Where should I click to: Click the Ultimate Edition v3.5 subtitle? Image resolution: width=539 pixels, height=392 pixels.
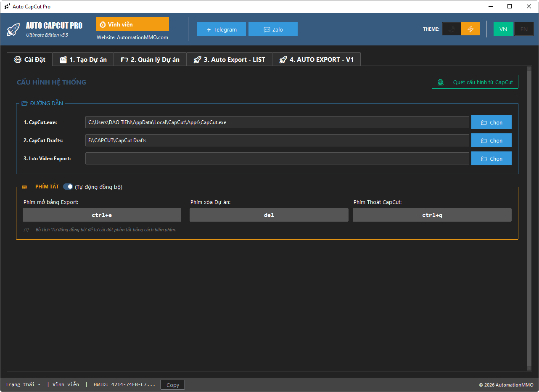pos(47,35)
